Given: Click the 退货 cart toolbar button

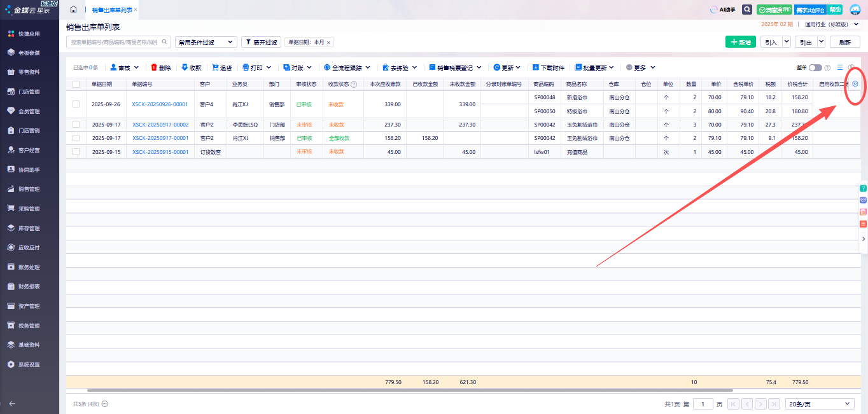Looking at the screenshot, I should pyautogui.click(x=222, y=67).
